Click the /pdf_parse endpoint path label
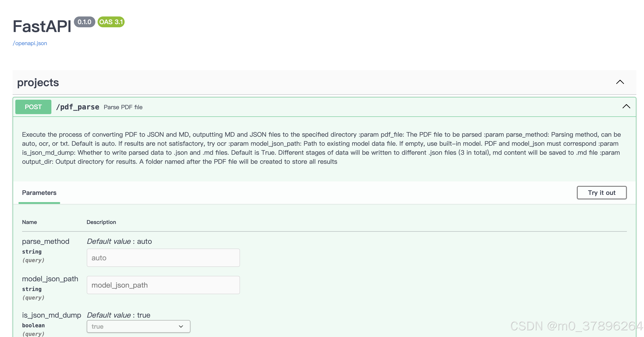 tap(78, 107)
